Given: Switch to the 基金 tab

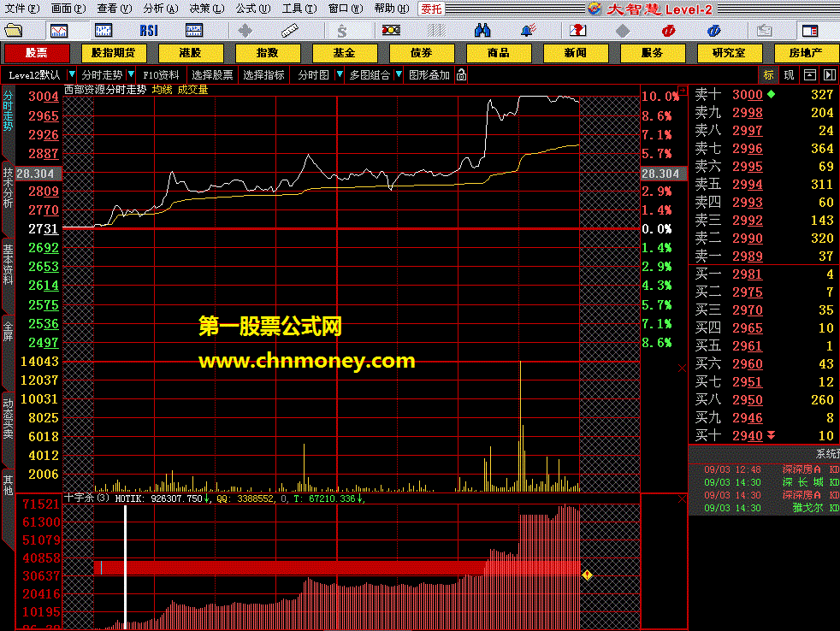Looking at the screenshot, I should tap(345, 53).
